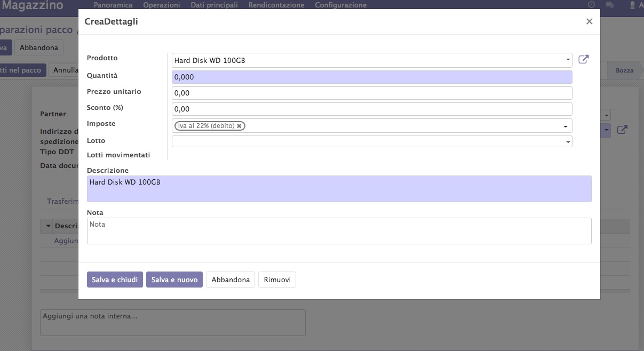Click the Salva e nuovo button

point(174,280)
